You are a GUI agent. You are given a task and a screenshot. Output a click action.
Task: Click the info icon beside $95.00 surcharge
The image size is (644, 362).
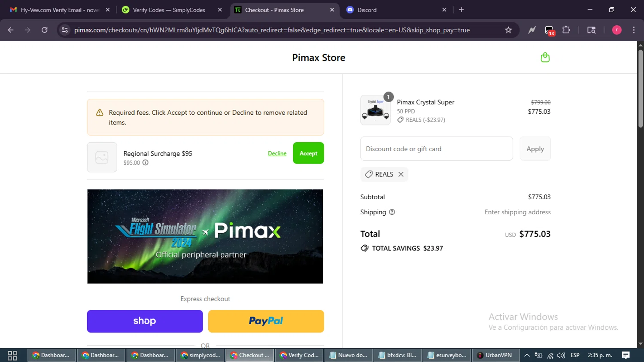click(x=146, y=162)
